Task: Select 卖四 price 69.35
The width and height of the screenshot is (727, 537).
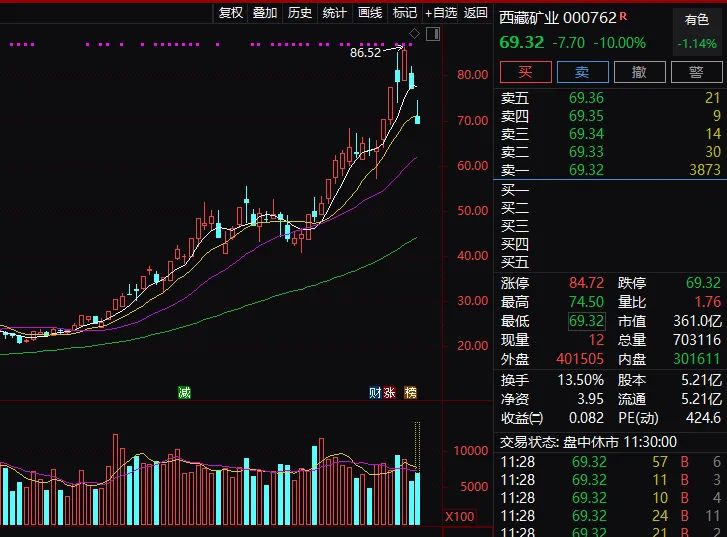Action: (586, 116)
